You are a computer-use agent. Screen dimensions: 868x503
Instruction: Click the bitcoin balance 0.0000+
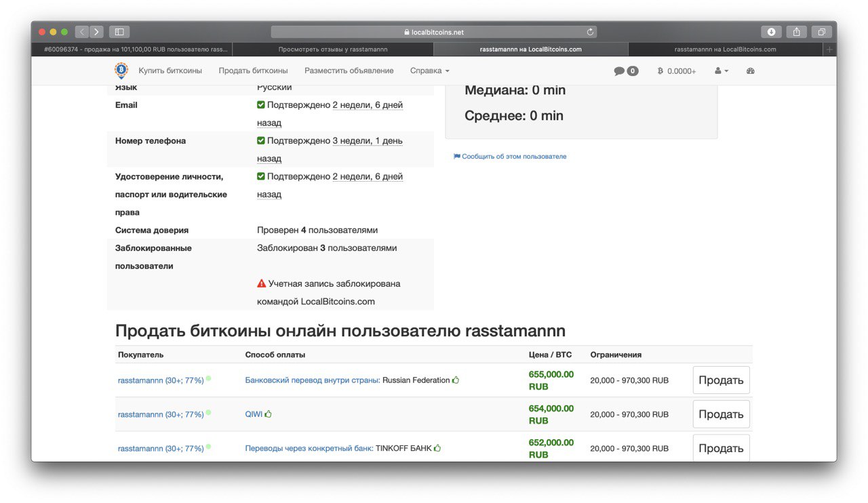click(677, 71)
